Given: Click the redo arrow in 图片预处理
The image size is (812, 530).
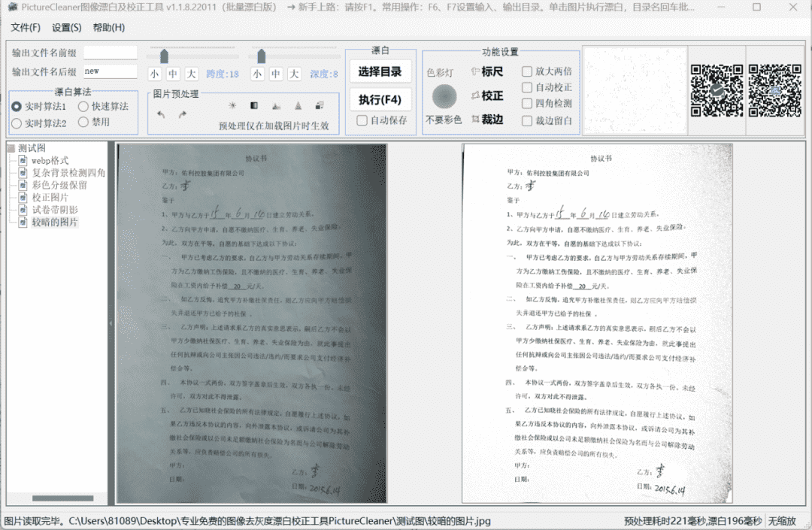Looking at the screenshot, I should pyautogui.click(x=182, y=114).
